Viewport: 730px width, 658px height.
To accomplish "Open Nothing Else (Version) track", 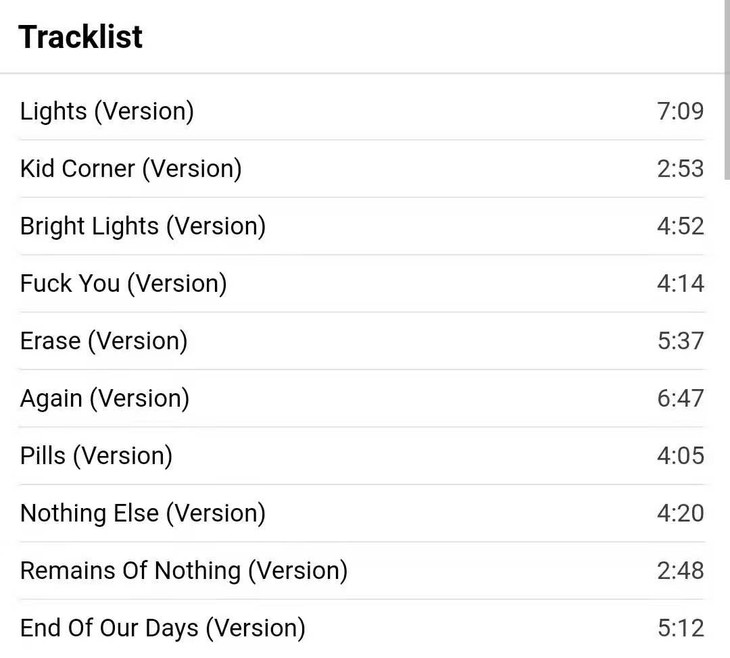I will click(x=143, y=513).
